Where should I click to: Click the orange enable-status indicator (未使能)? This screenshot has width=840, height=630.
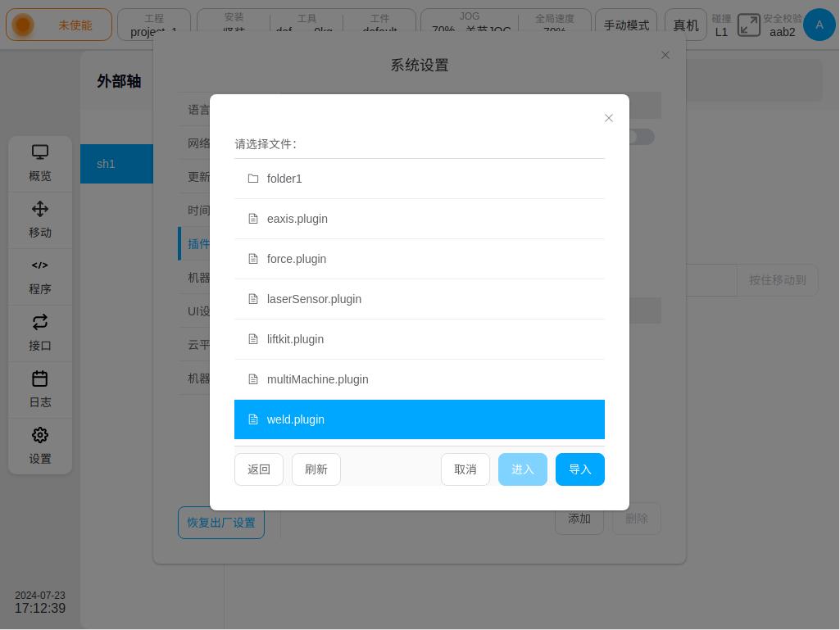coord(59,25)
